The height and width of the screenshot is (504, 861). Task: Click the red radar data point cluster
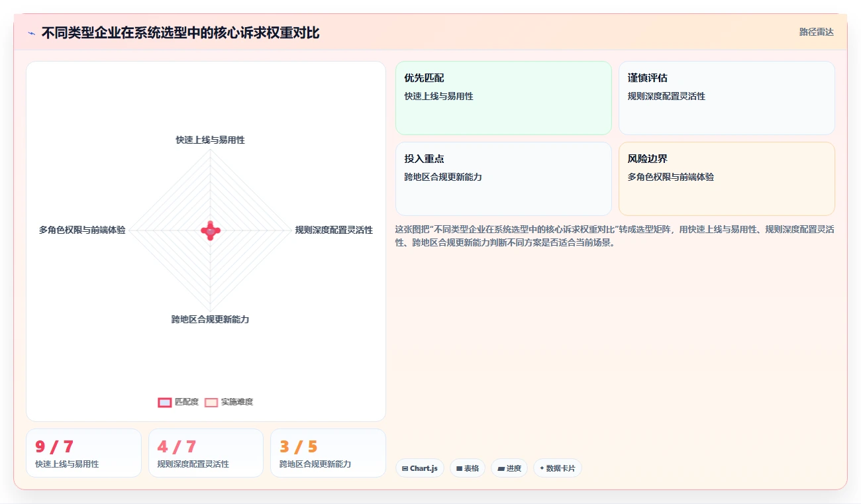click(211, 230)
